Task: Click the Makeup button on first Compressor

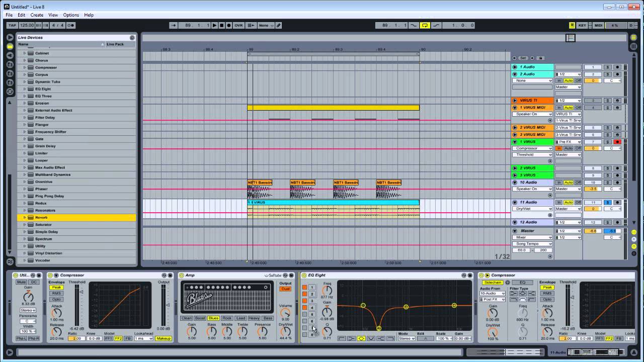Action: [x=164, y=338]
